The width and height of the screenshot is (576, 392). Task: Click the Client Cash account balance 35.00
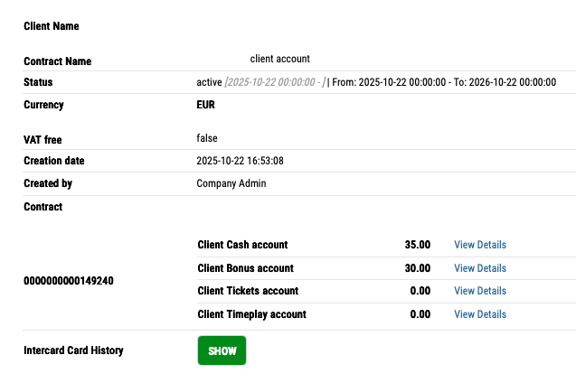pyautogui.click(x=418, y=245)
